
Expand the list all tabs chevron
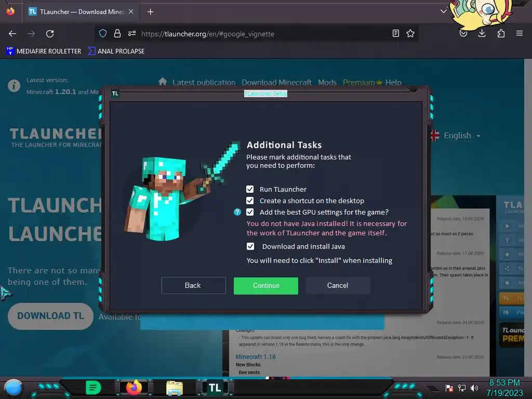[444, 11]
